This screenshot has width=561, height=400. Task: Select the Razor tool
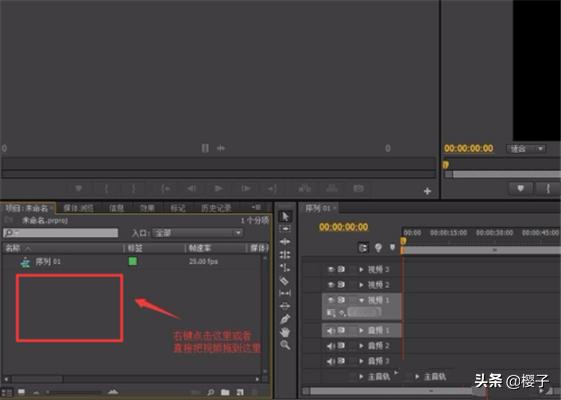(x=285, y=281)
